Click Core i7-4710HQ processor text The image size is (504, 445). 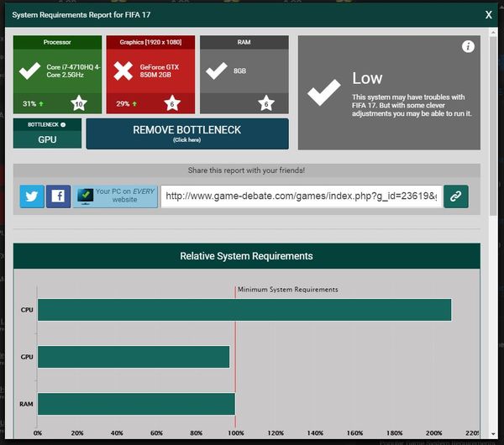coord(74,71)
